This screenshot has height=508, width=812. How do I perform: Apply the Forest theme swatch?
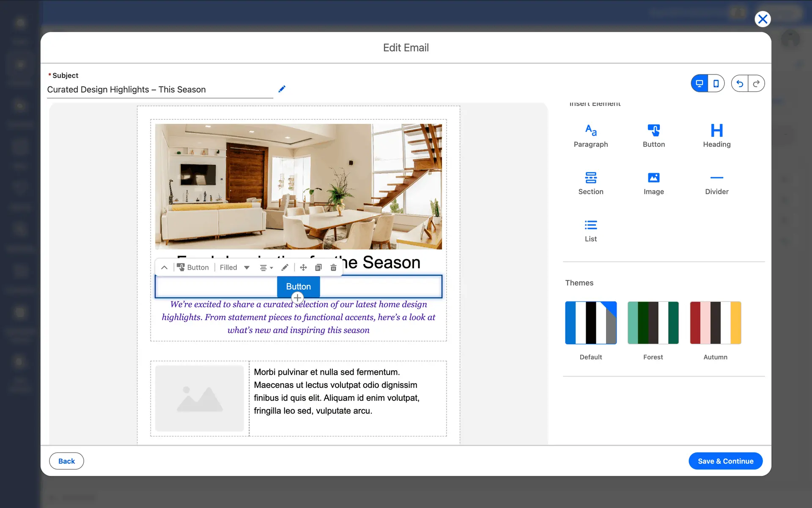coord(653,323)
